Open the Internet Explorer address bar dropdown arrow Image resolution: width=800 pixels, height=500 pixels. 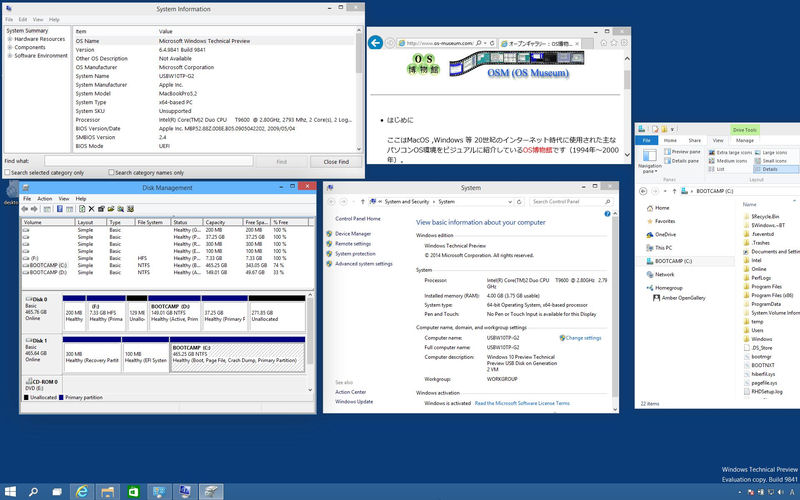tap(485, 43)
